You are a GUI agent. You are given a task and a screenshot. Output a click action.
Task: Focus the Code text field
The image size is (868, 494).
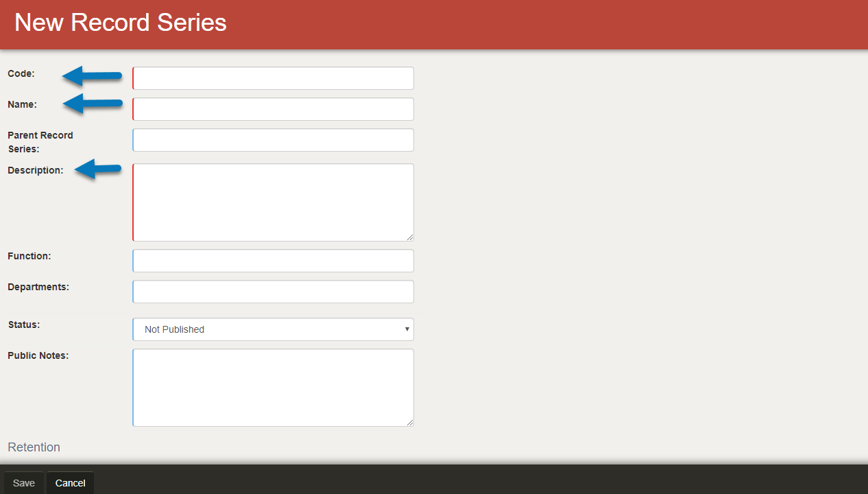(273, 78)
